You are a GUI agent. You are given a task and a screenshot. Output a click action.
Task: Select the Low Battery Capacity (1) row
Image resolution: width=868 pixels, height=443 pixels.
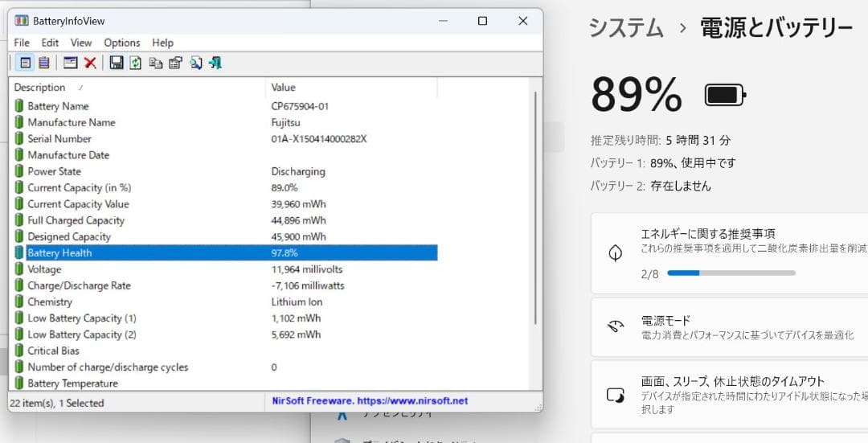(223, 318)
